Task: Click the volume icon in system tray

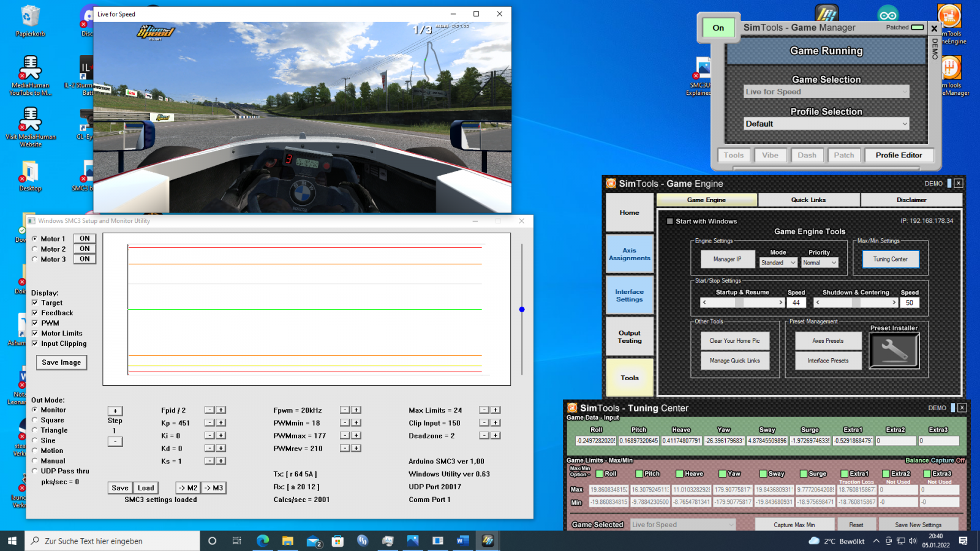Action: click(x=913, y=541)
